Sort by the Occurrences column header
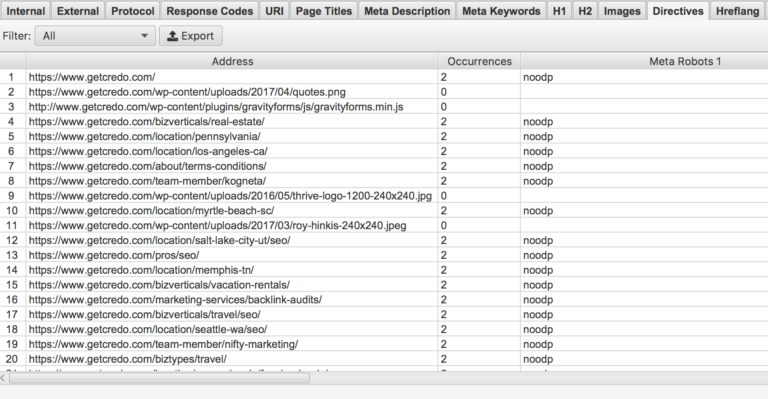Screen dimensions: 768x399 click(480, 61)
